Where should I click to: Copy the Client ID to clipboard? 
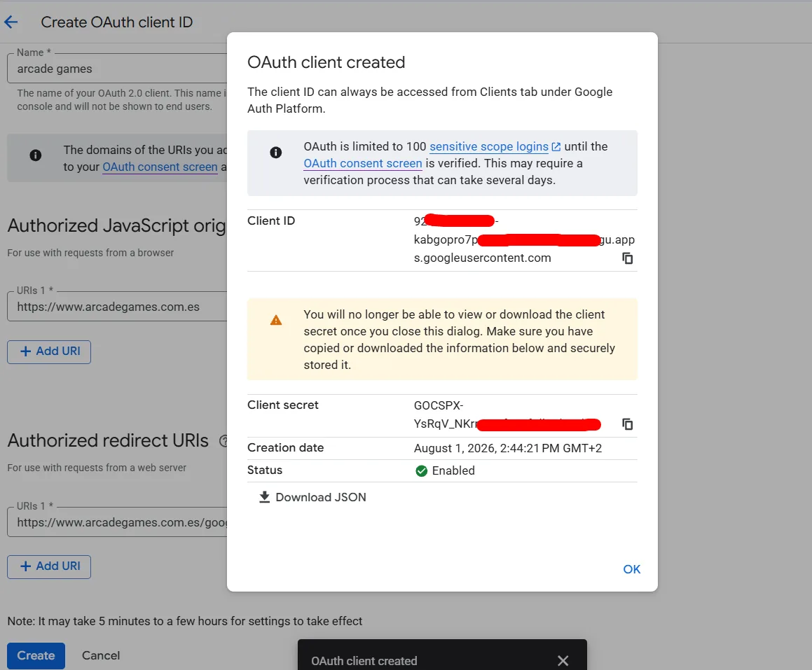click(x=627, y=258)
